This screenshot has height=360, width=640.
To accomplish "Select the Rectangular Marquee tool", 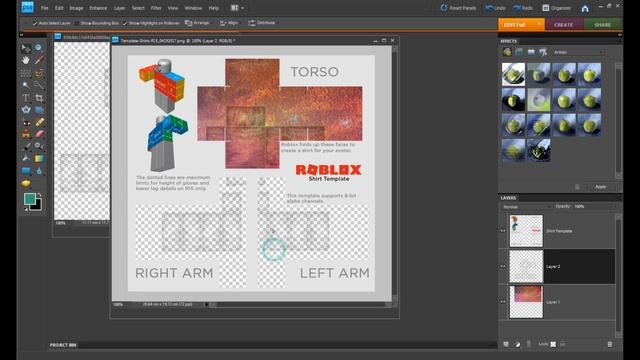I will pyautogui.click(x=26, y=73).
